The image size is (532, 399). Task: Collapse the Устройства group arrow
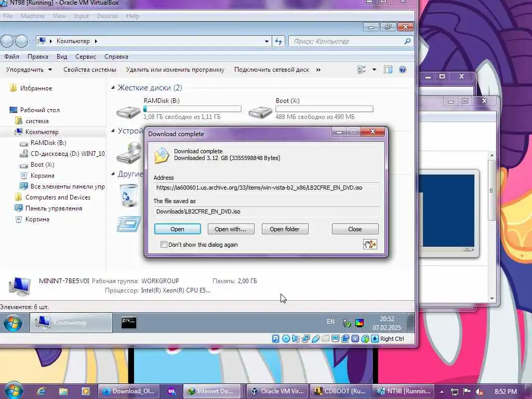point(113,130)
